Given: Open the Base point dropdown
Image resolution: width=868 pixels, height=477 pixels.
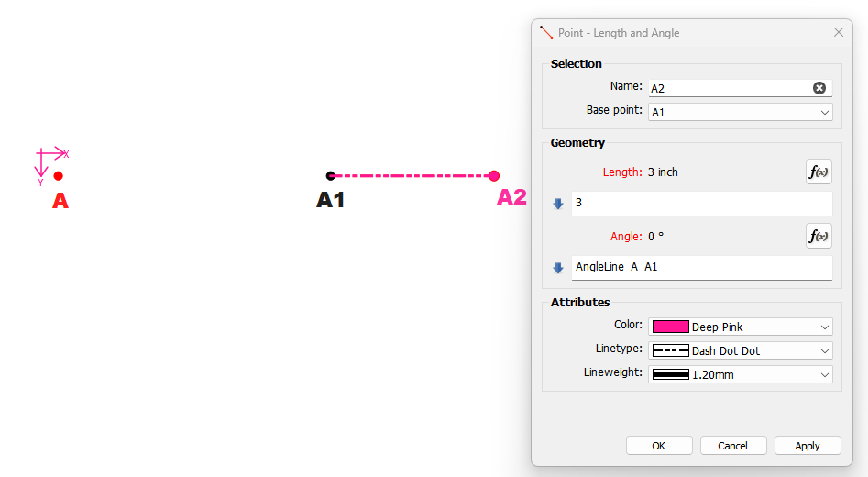Looking at the screenshot, I should [x=740, y=112].
